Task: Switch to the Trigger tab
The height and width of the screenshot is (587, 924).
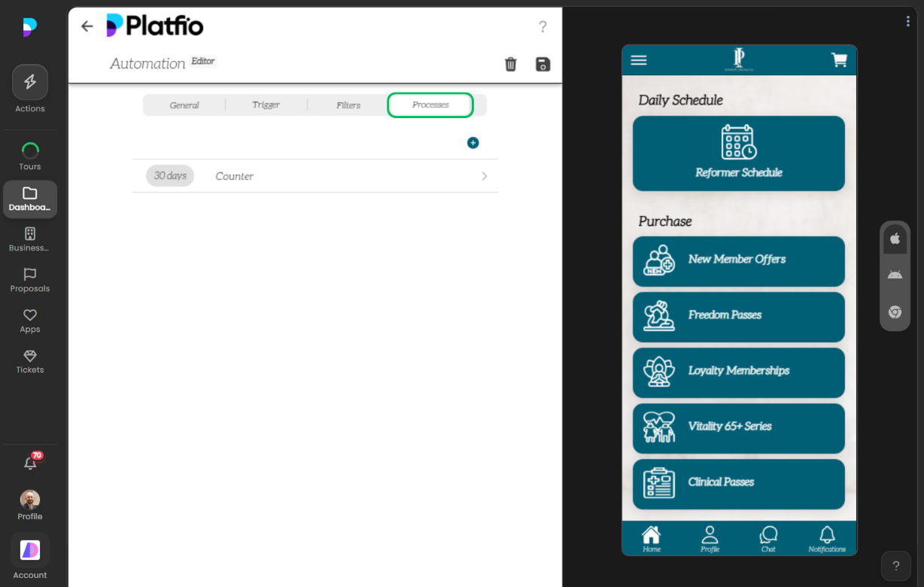Action: pyautogui.click(x=266, y=105)
